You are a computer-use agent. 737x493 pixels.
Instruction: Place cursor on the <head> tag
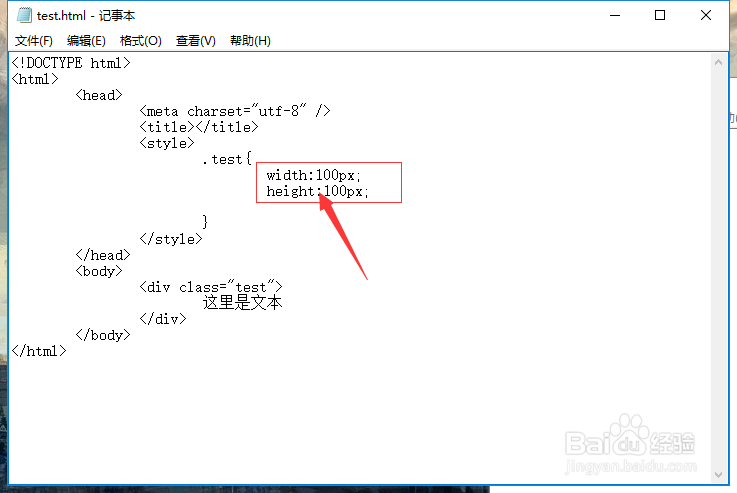99,95
